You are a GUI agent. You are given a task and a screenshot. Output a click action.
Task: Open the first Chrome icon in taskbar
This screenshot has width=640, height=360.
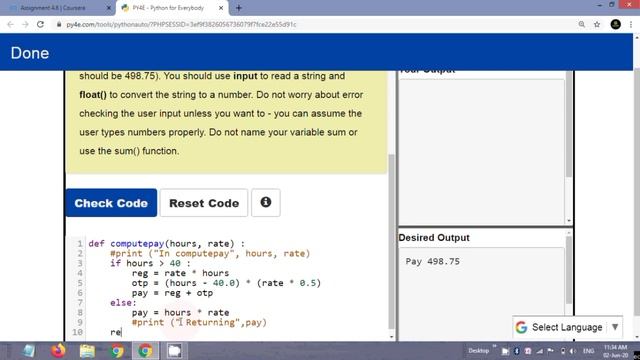[117, 351]
